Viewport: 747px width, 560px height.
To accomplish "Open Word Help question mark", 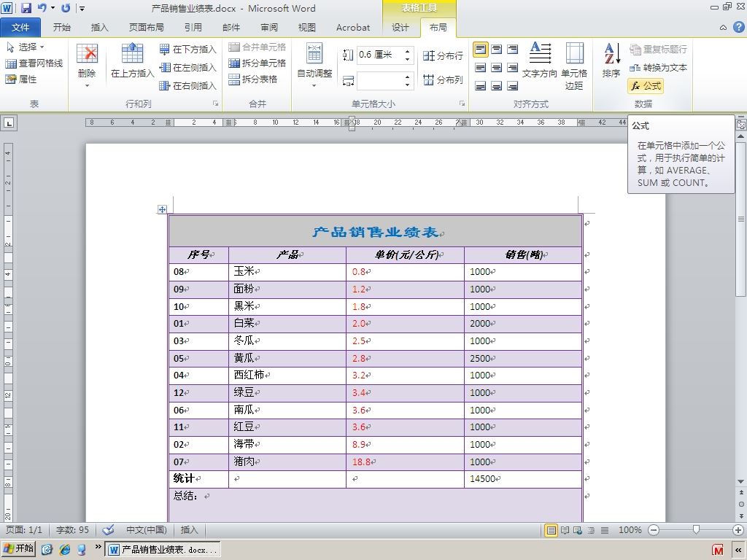I will coord(738,27).
